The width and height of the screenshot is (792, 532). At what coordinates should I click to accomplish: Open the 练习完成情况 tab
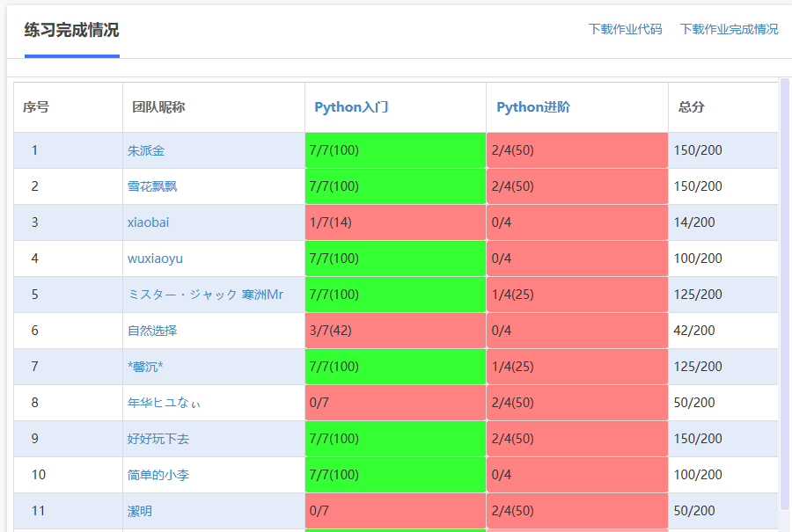coord(72,30)
